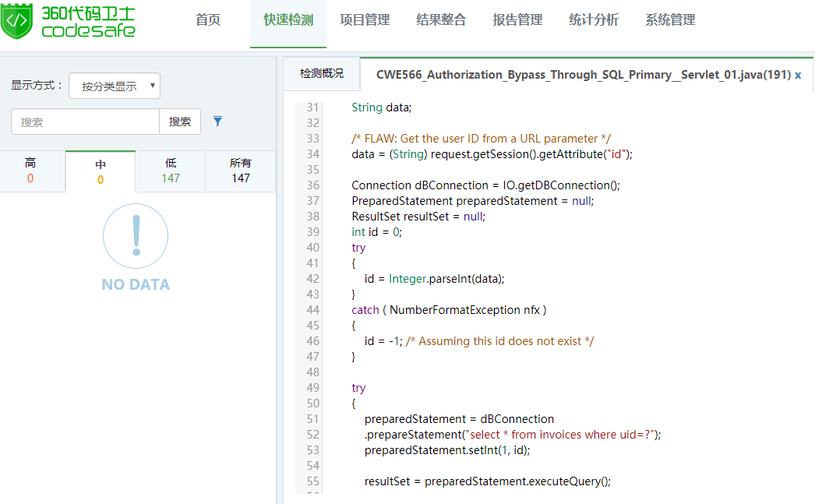Show all (所有) results tab
The height and width of the screenshot is (504, 815).
tap(241, 171)
